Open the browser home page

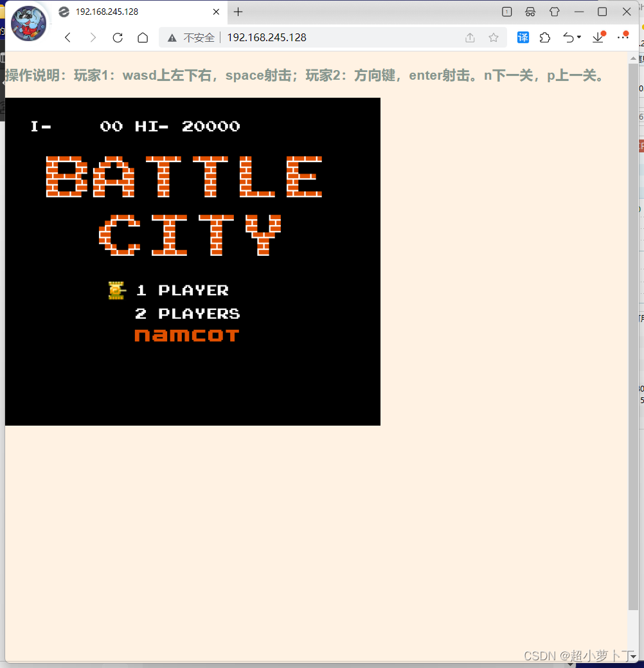tap(143, 37)
